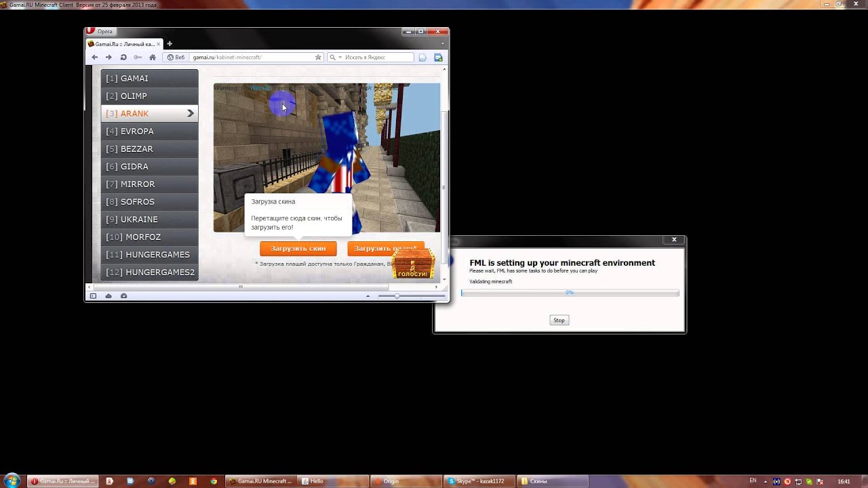This screenshot has height=488, width=868.
Task: Close the Gamai.Ru tab
Action: (158, 44)
